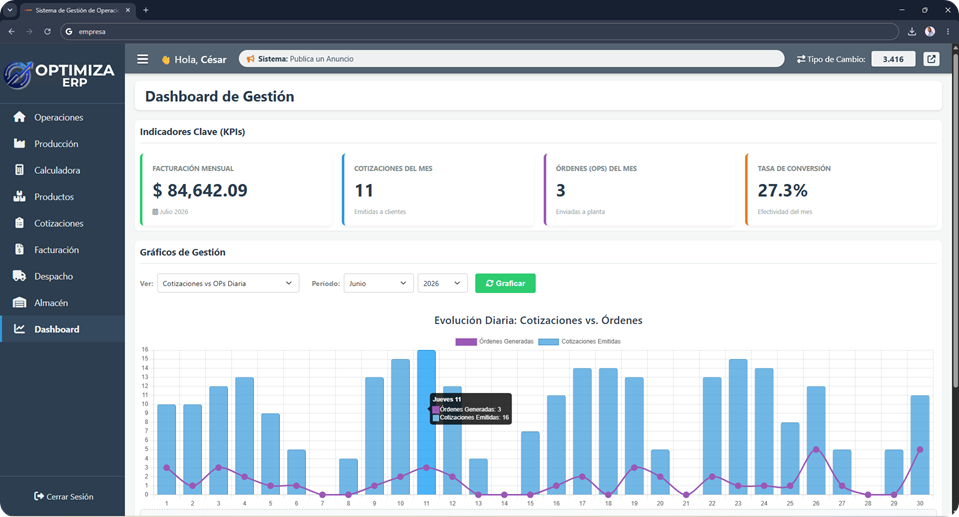Toggle the hamburger sidebar menu
Screen dimensions: 959x517
pyautogui.click(x=143, y=59)
